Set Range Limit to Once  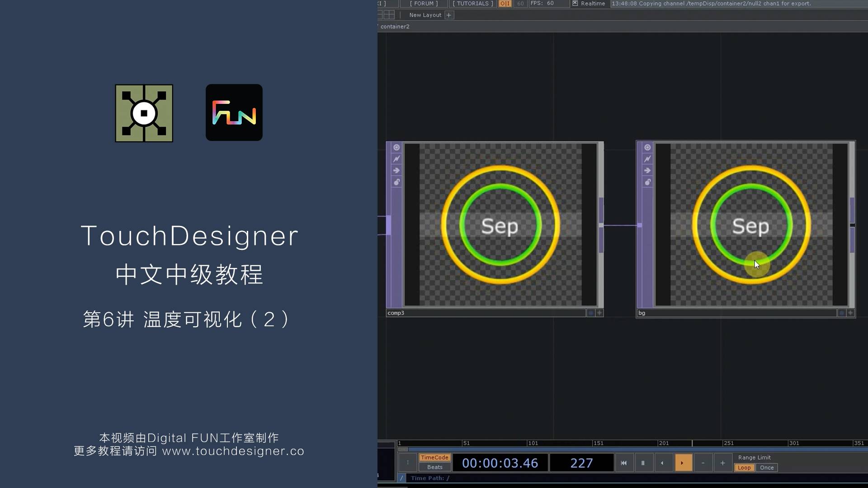[x=767, y=468]
